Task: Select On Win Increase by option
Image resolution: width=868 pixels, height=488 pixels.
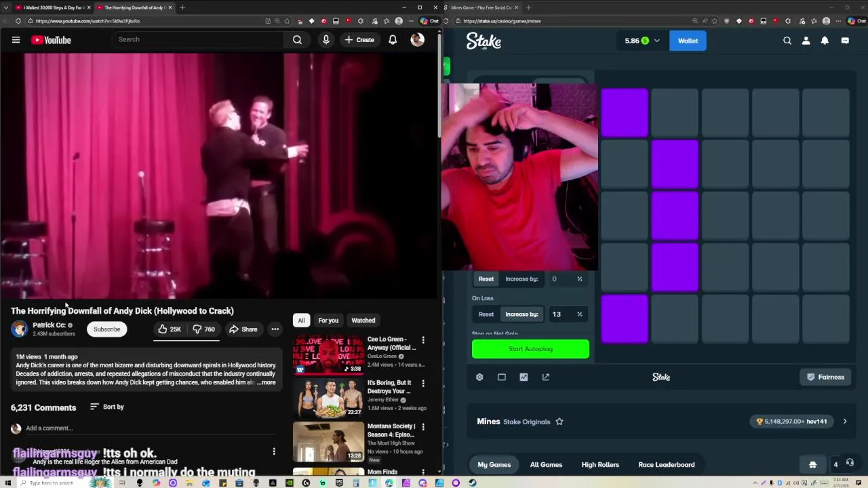Action: (x=521, y=279)
